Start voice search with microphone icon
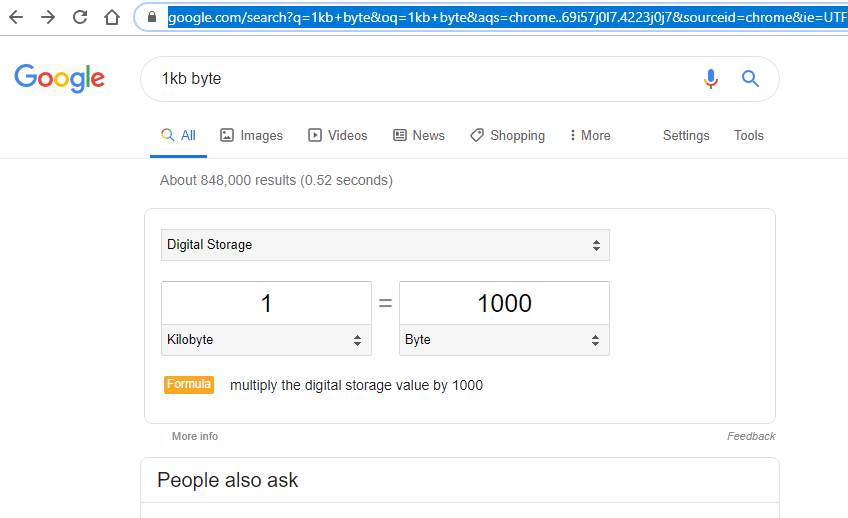Screen dimensions: 848x518 [711, 79]
